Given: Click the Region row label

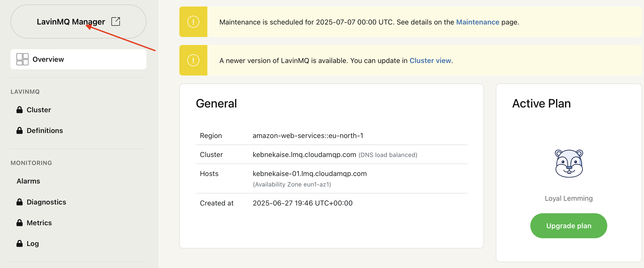Looking at the screenshot, I should point(211,136).
